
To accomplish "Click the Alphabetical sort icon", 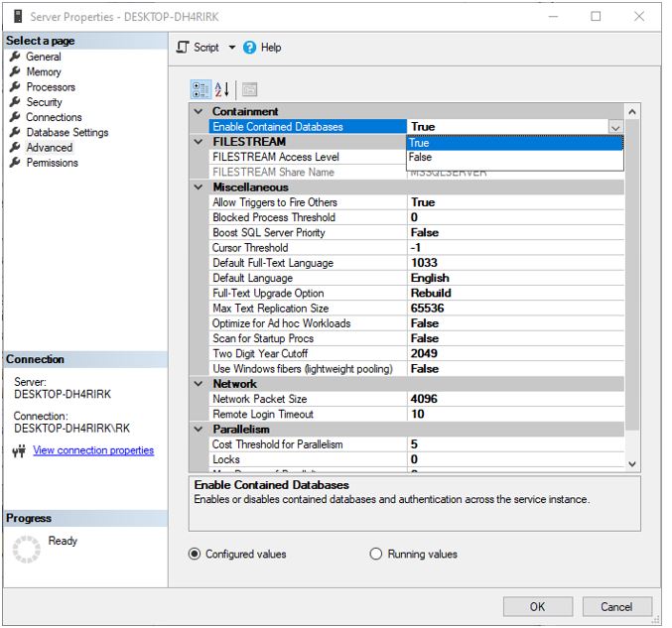I will [x=223, y=89].
